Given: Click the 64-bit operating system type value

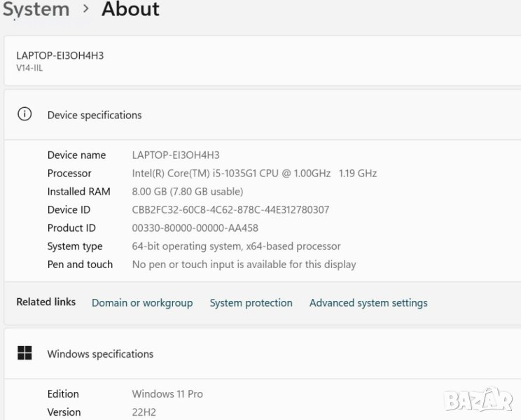Looking at the screenshot, I should click(236, 246).
